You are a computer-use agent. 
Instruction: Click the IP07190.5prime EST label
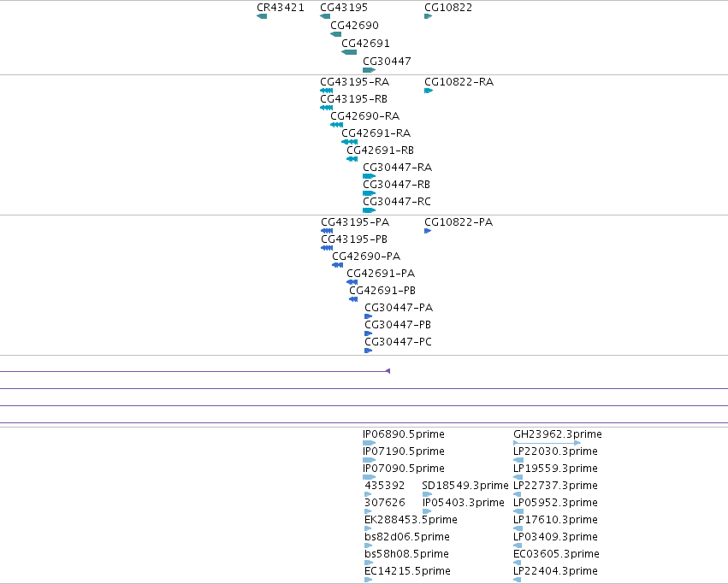404,451
